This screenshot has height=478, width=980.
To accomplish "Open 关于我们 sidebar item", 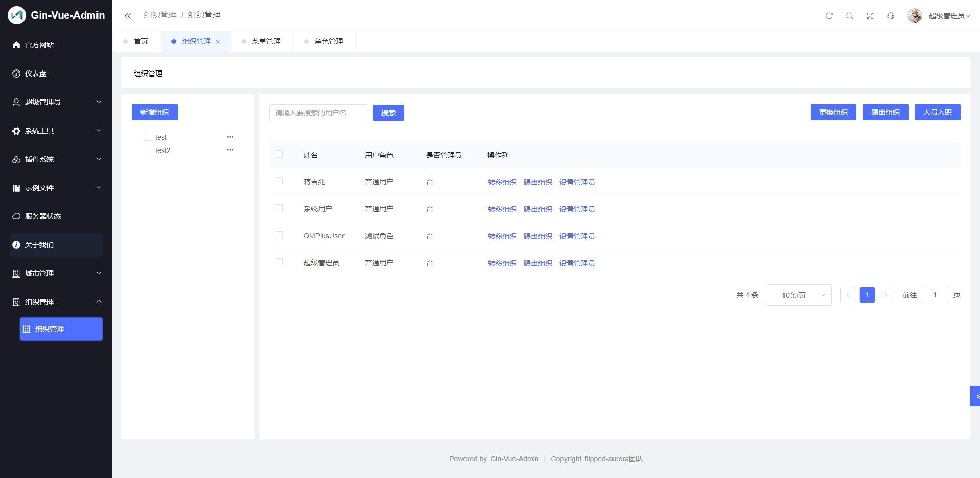I will point(56,245).
